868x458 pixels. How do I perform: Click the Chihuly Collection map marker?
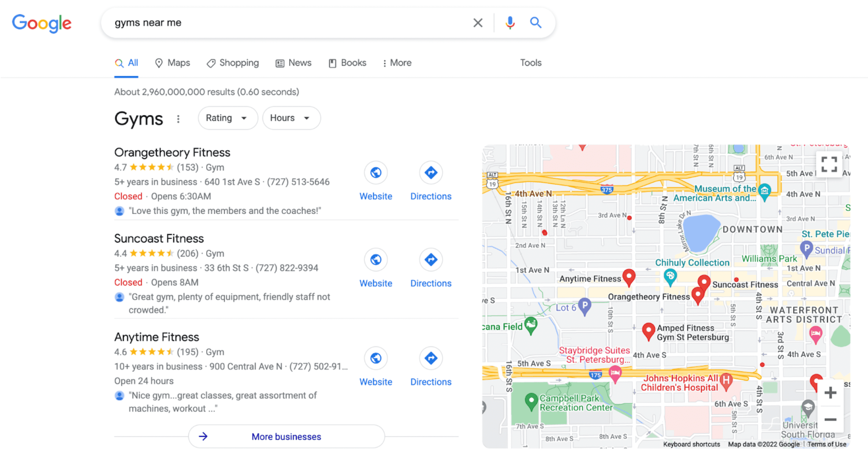tap(670, 277)
